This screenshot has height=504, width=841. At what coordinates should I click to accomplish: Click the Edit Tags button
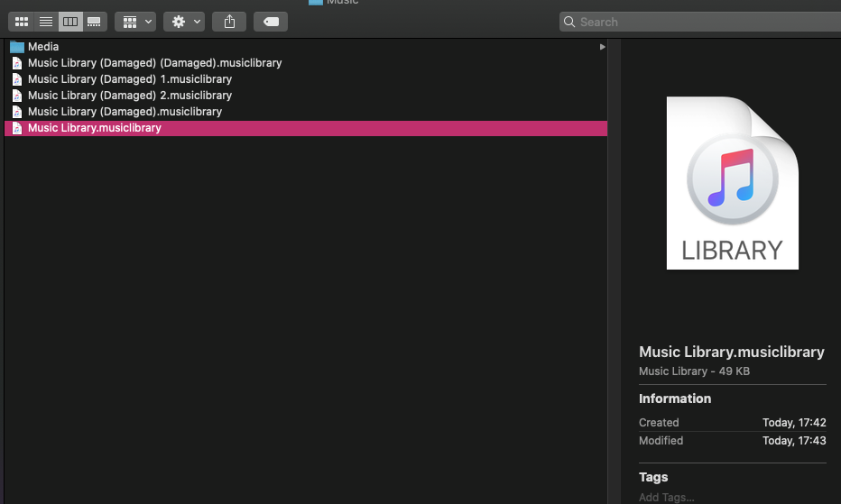[271, 22]
